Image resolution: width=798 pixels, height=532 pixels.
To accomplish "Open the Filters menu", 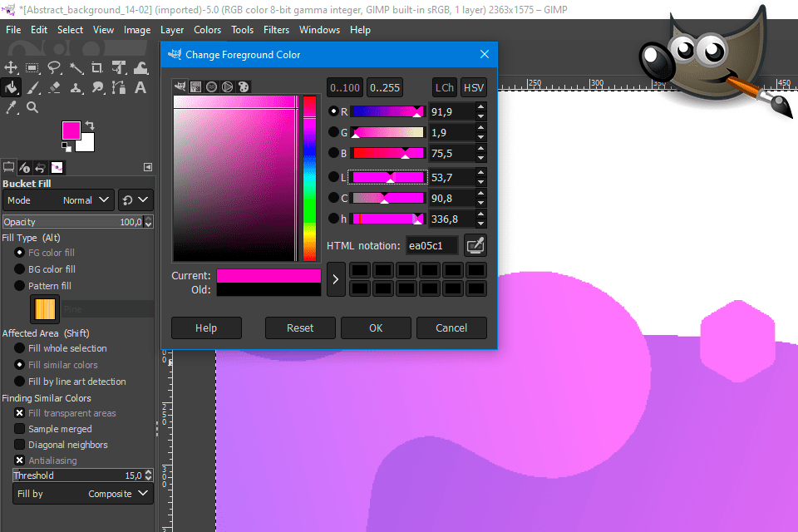I will pyautogui.click(x=276, y=30).
